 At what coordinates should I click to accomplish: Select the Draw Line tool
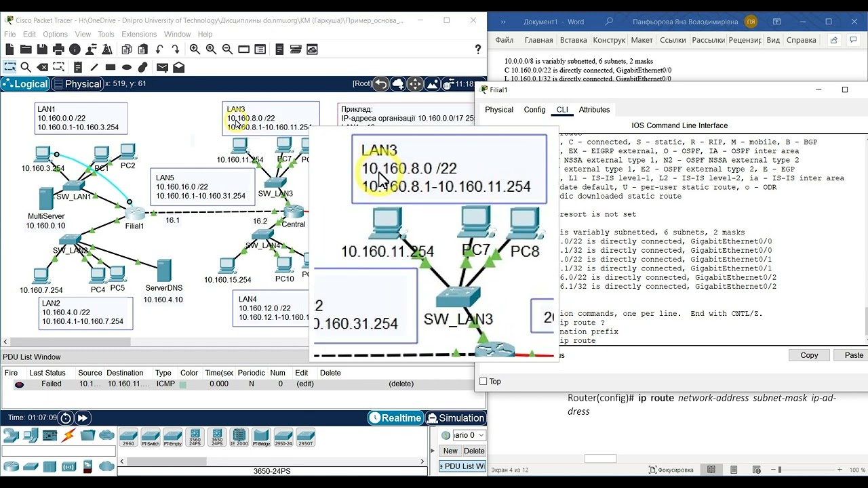click(x=94, y=67)
